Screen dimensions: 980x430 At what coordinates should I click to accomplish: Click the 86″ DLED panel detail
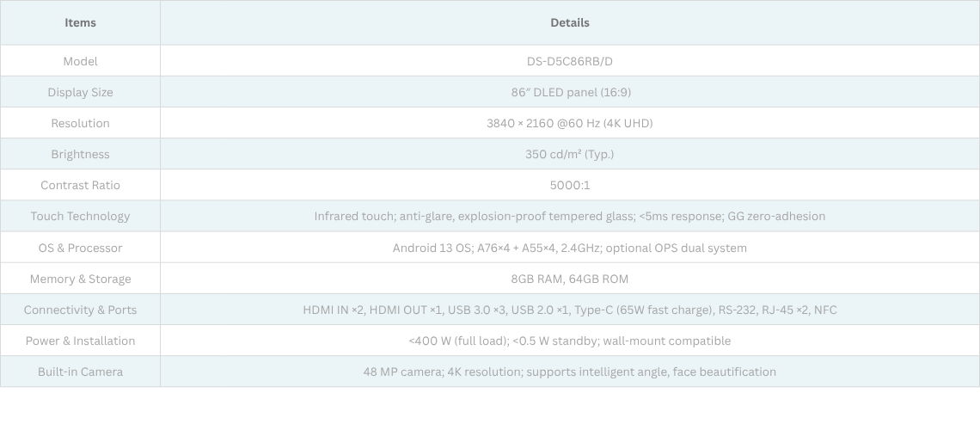pos(570,92)
